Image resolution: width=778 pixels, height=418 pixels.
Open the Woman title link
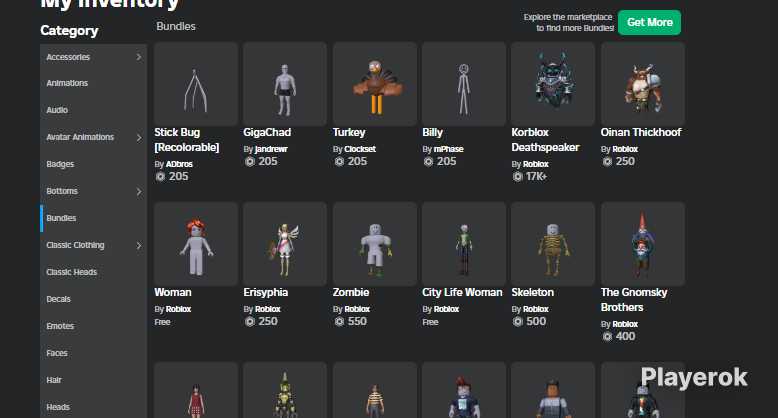point(173,292)
